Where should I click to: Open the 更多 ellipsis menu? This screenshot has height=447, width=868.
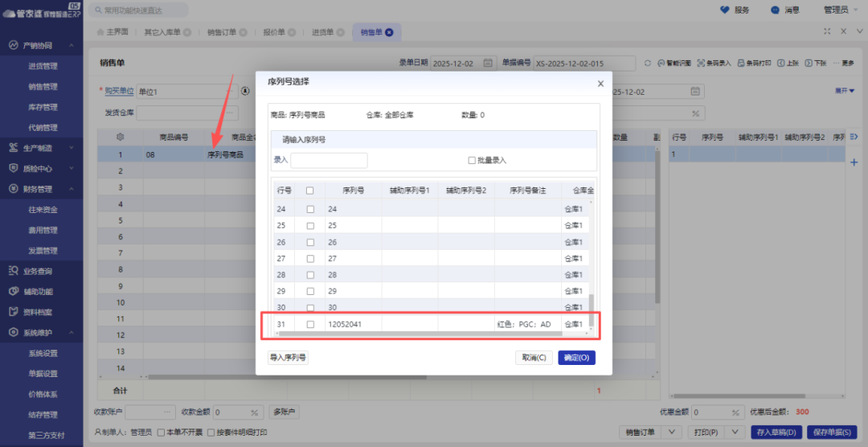click(x=844, y=64)
